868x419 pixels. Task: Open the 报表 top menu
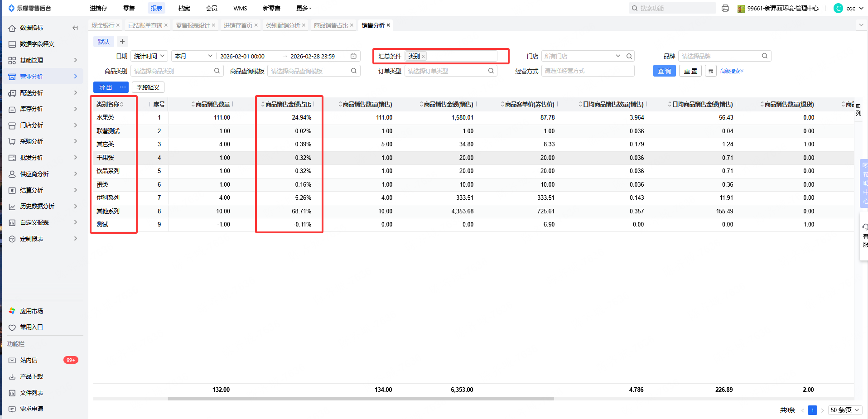(156, 8)
